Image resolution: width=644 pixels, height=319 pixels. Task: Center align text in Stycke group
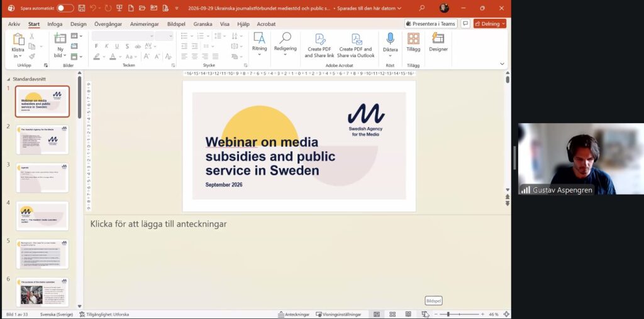click(x=195, y=57)
